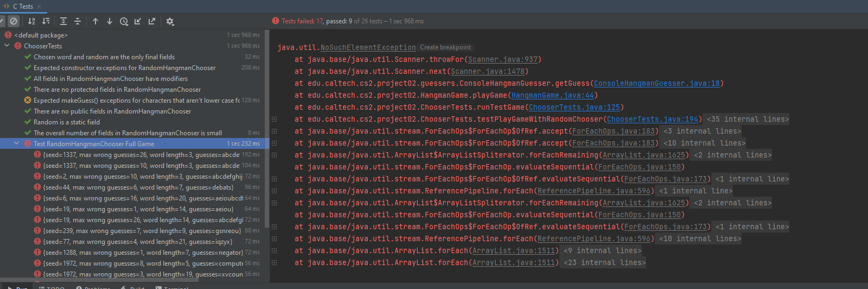868x289 pixels.
Task: Click the Create breakpoint button
Action: click(x=445, y=48)
